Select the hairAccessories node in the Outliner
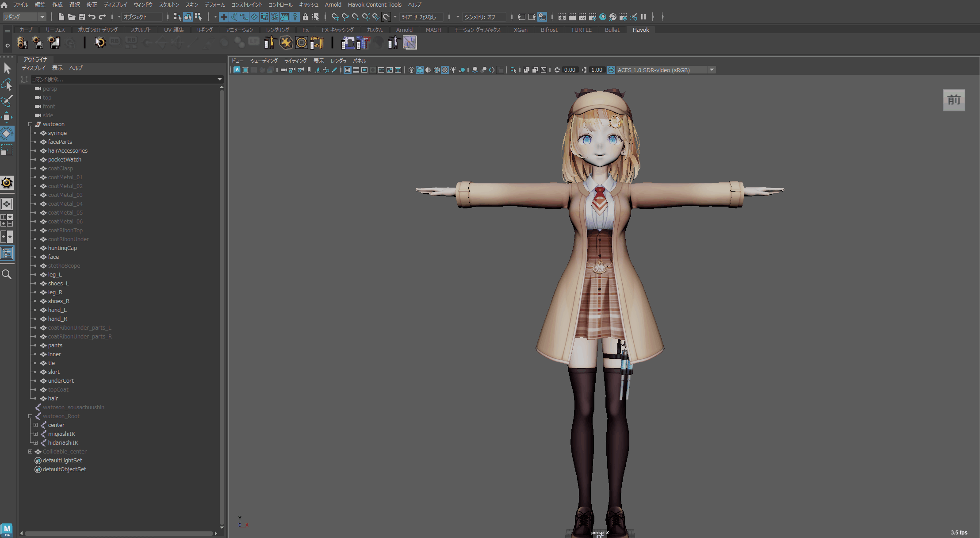 point(68,151)
